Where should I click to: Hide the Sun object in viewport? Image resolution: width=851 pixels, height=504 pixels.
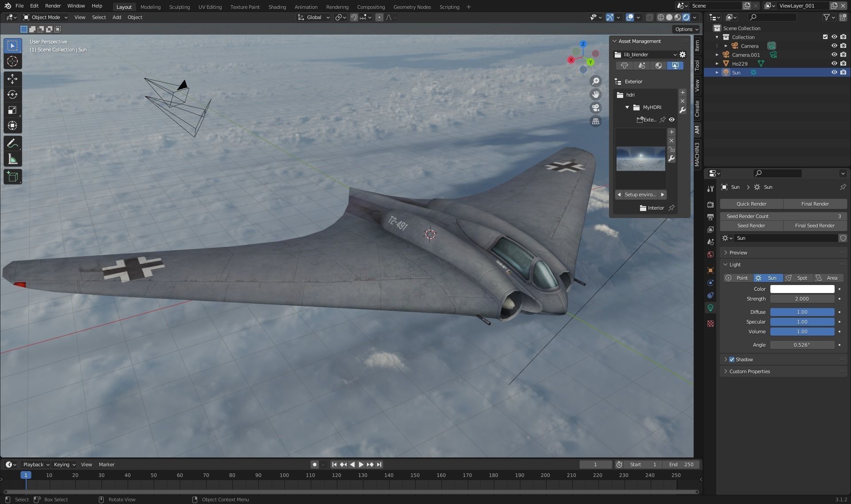(834, 72)
